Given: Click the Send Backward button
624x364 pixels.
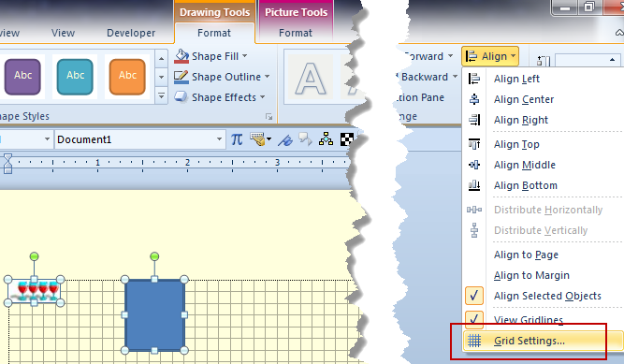Looking at the screenshot, I should pyautogui.click(x=424, y=77).
